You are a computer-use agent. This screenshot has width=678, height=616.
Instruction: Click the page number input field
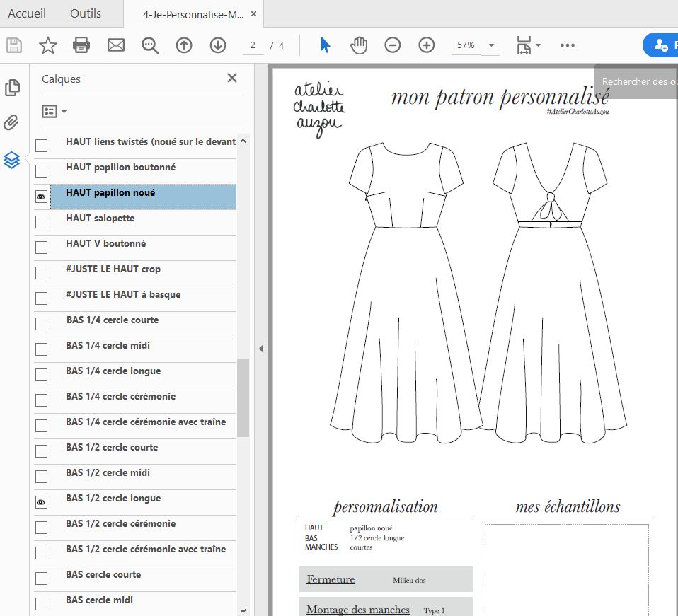pyautogui.click(x=253, y=45)
